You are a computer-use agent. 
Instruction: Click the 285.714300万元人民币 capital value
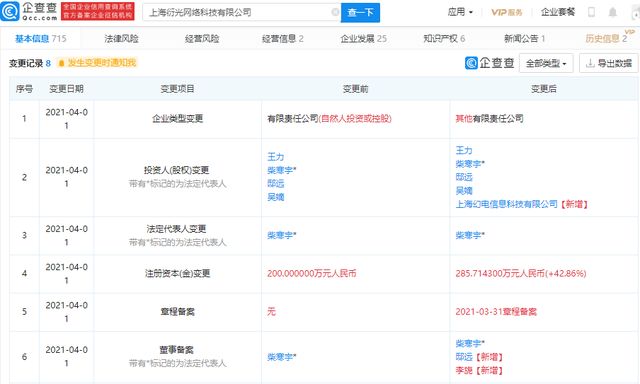521,273
